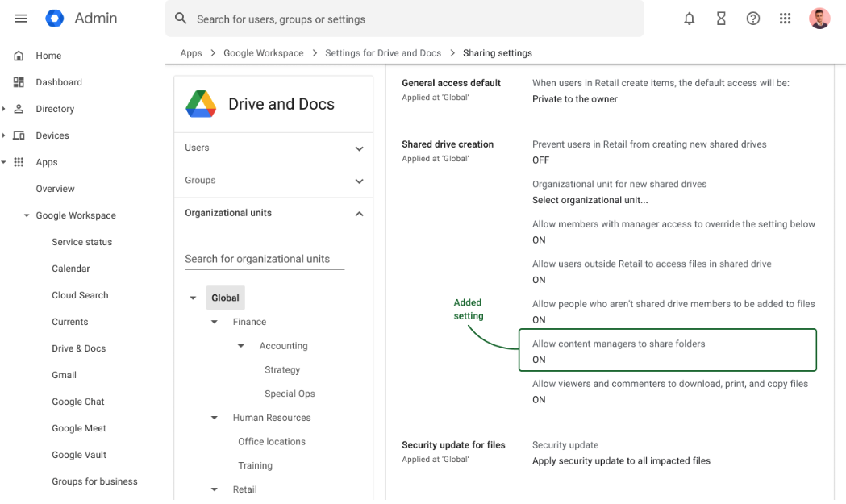The image size is (846, 504).
Task: Select the Accounting organizational unit
Action: (x=283, y=346)
